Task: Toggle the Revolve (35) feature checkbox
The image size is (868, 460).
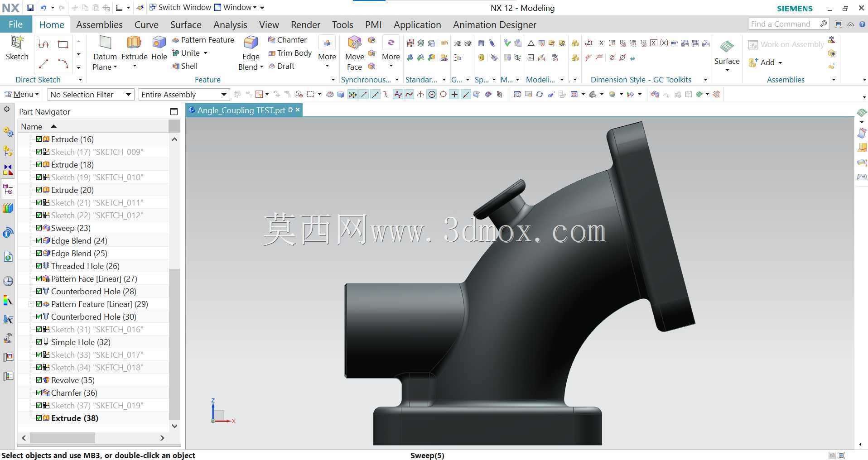Action: 39,380
